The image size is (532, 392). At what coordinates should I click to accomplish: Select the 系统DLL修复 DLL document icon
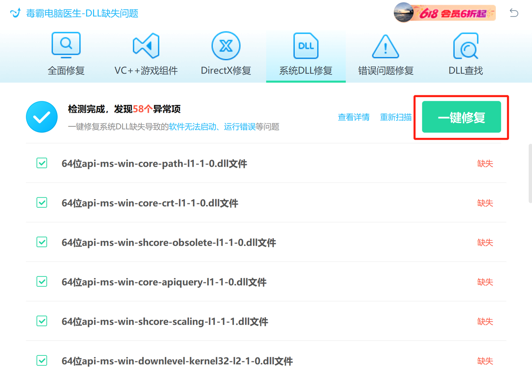point(306,45)
